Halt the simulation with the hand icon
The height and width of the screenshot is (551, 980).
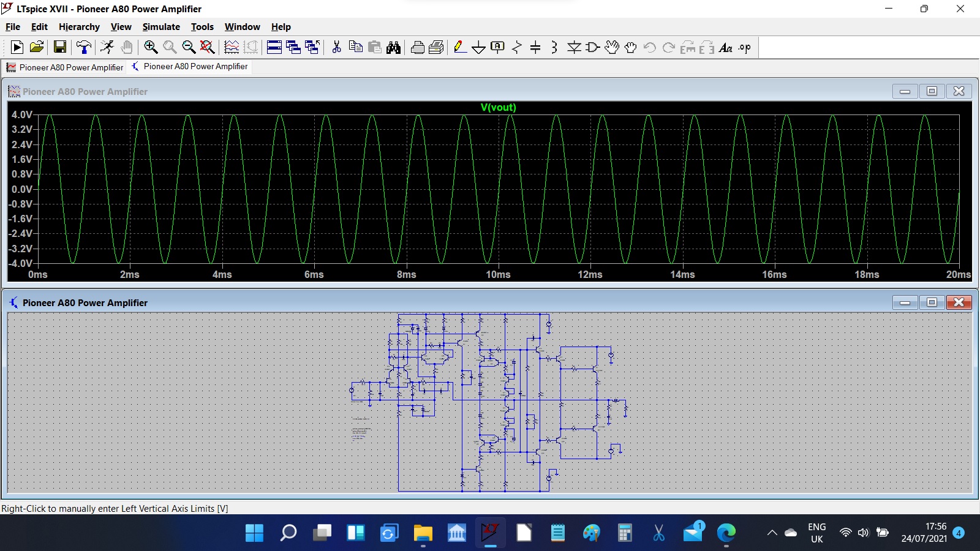click(127, 47)
